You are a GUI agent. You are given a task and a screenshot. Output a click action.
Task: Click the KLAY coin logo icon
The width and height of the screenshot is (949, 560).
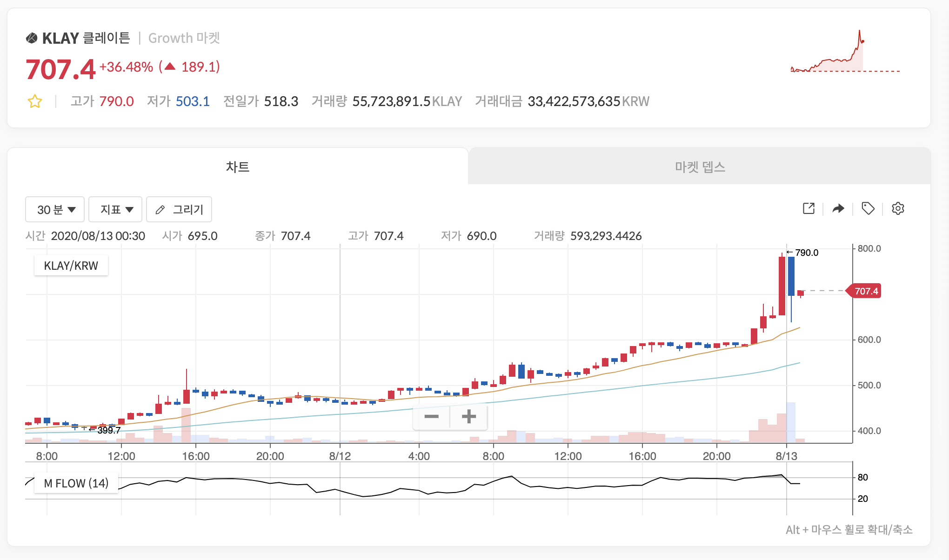pos(32,38)
